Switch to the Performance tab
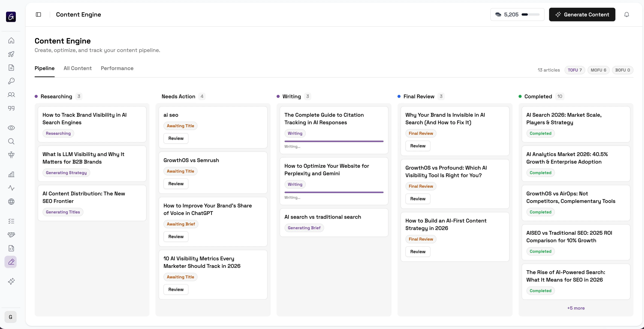This screenshot has height=329, width=644. click(117, 68)
